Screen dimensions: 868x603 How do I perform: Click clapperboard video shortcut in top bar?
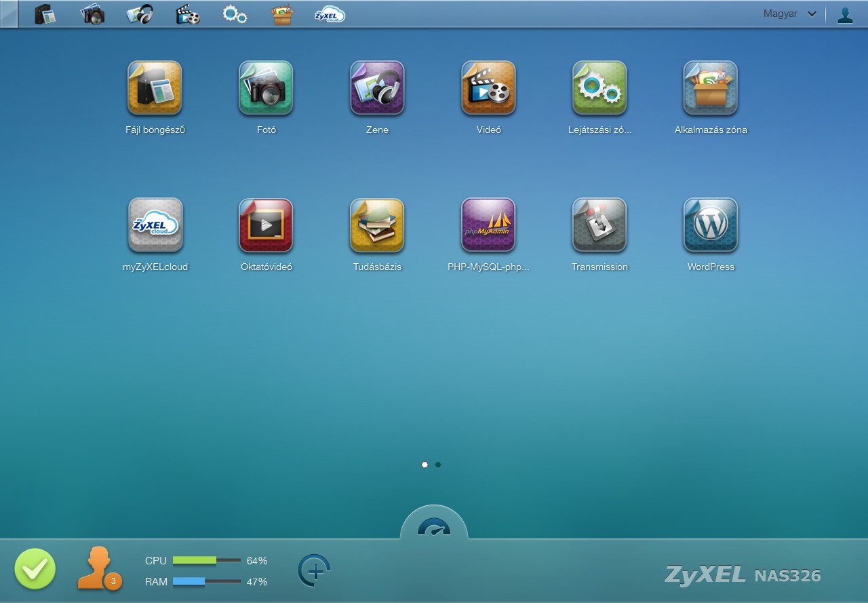(187, 14)
